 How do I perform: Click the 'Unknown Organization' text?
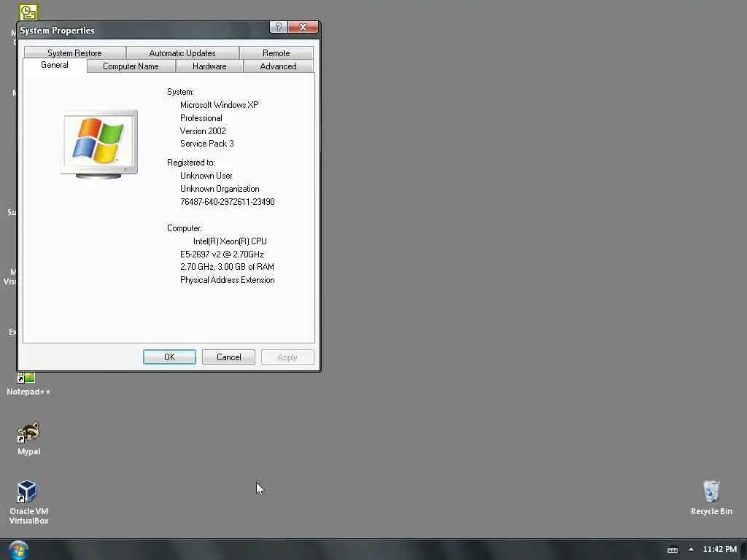coord(220,189)
